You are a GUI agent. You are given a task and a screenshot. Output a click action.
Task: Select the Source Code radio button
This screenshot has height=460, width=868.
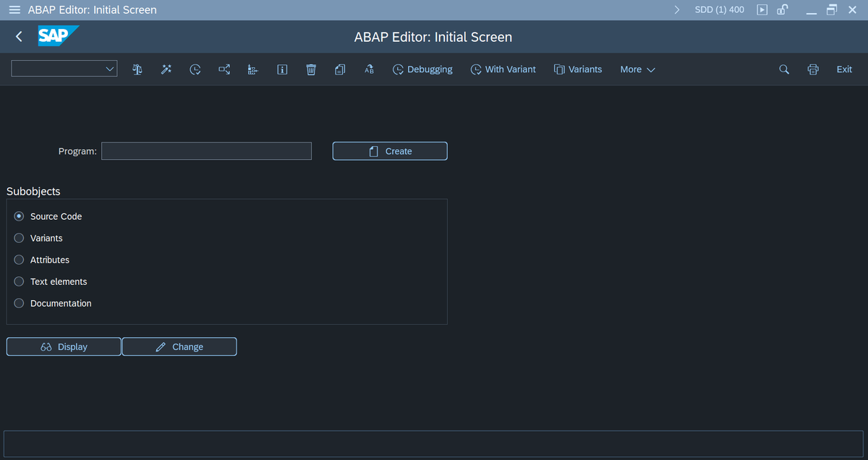click(20, 216)
